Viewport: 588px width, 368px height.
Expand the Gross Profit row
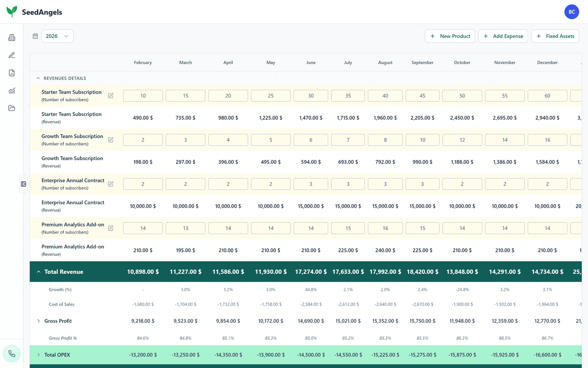[x=38, y=321]
